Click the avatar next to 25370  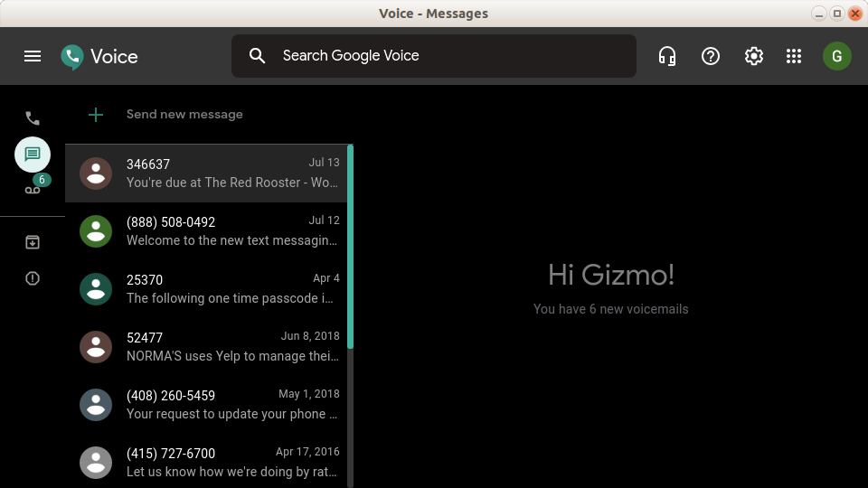tap(96, 289)
